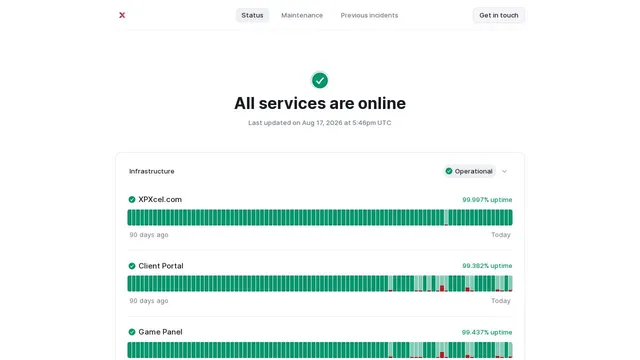
Task: Click the Last updated timestamp text
Action: point(320,123)
